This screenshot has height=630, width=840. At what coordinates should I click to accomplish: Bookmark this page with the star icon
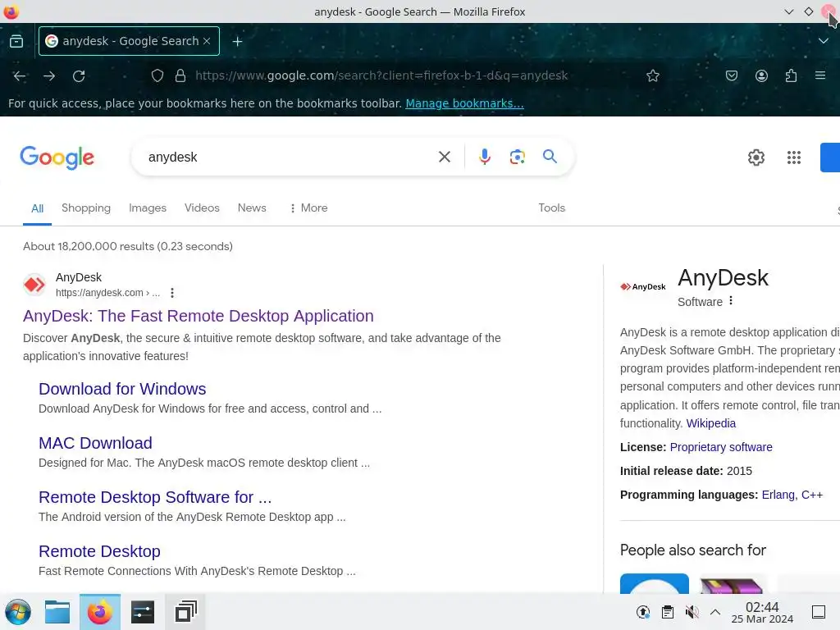pyautogui.click(x=652, y=76)
